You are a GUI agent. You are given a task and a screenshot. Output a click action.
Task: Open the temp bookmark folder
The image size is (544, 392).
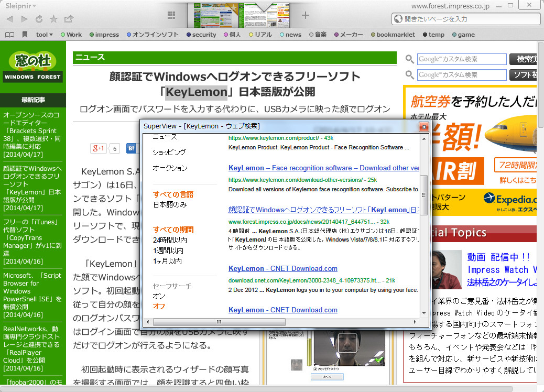(x=433, y=35)
